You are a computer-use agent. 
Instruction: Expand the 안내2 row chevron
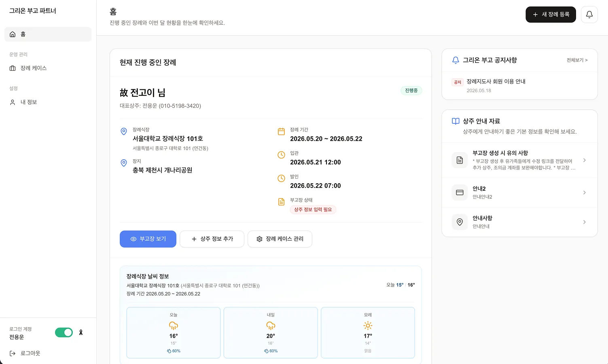tap(585, 193)
